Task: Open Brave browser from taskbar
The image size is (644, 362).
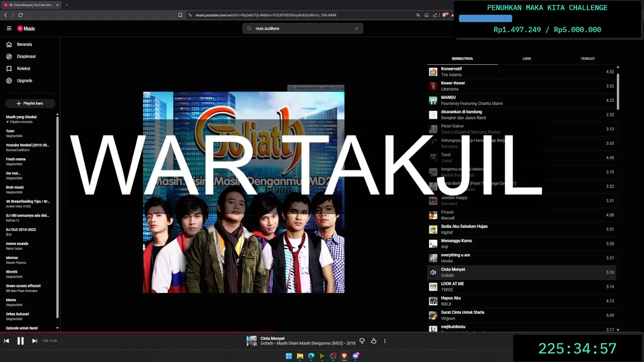Action: (x=344, y=356)
